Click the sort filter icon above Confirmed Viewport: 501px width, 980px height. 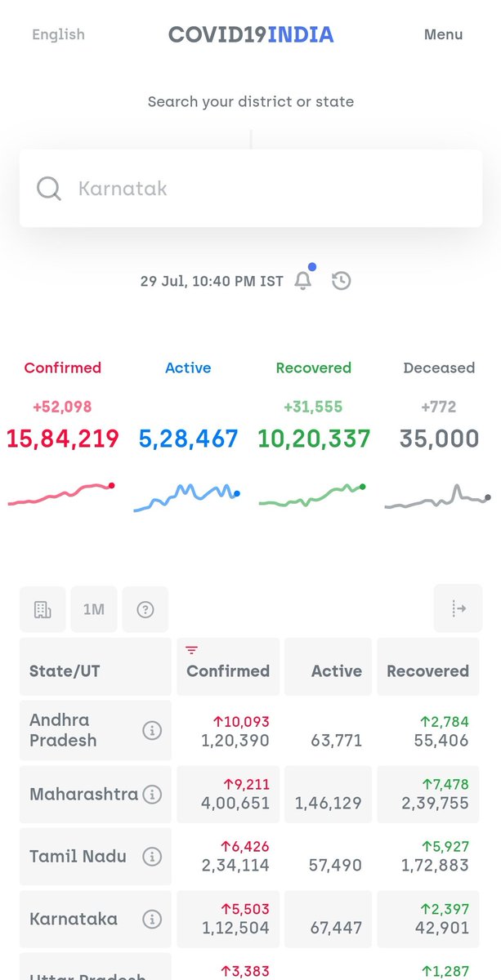[192, 650]
